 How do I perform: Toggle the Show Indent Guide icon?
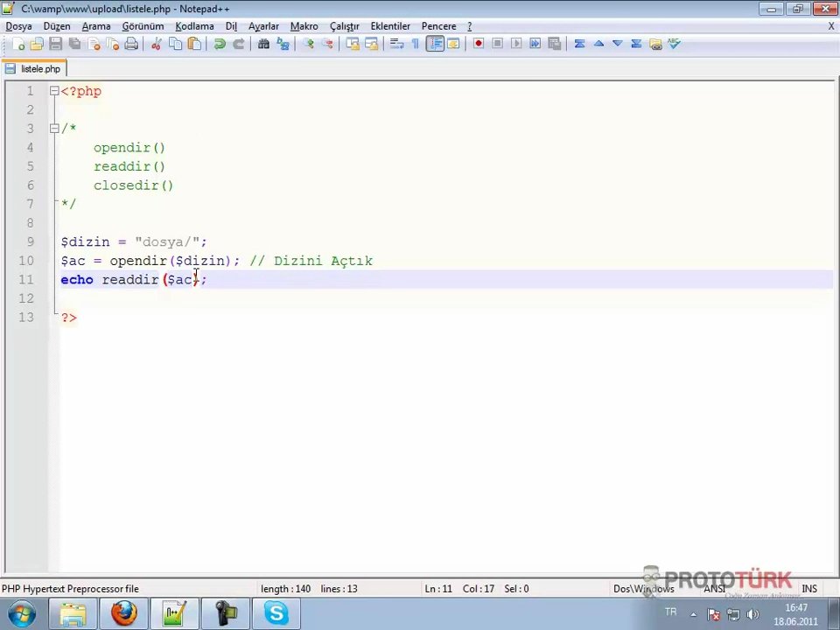[x=435, y=44]
